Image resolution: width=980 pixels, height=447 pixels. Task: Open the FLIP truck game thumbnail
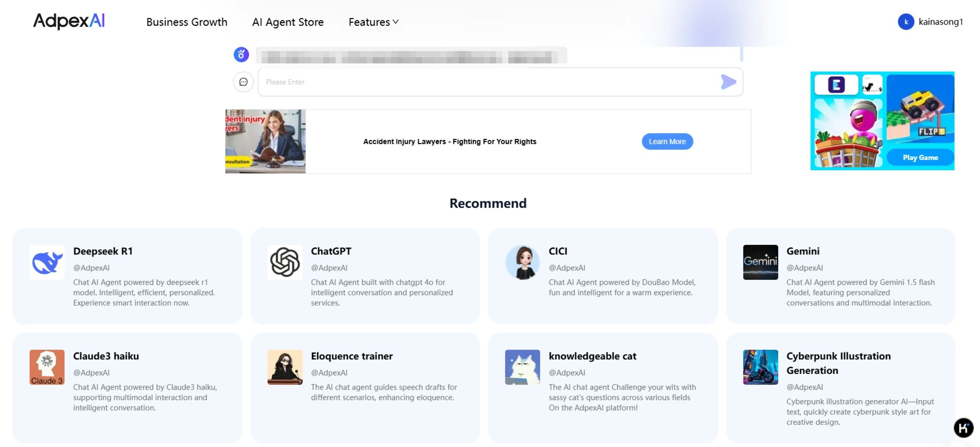920,108
